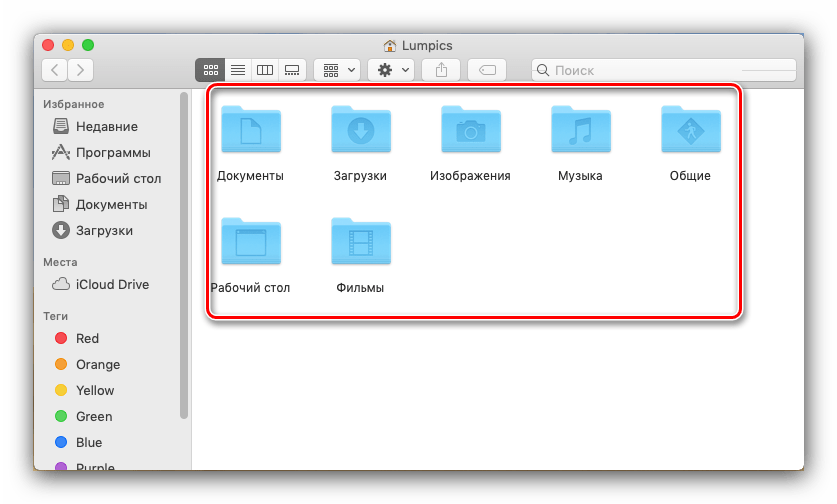Screen dimensions: 837x504
Task: Switch to gallery view mode
Action: 292,70
